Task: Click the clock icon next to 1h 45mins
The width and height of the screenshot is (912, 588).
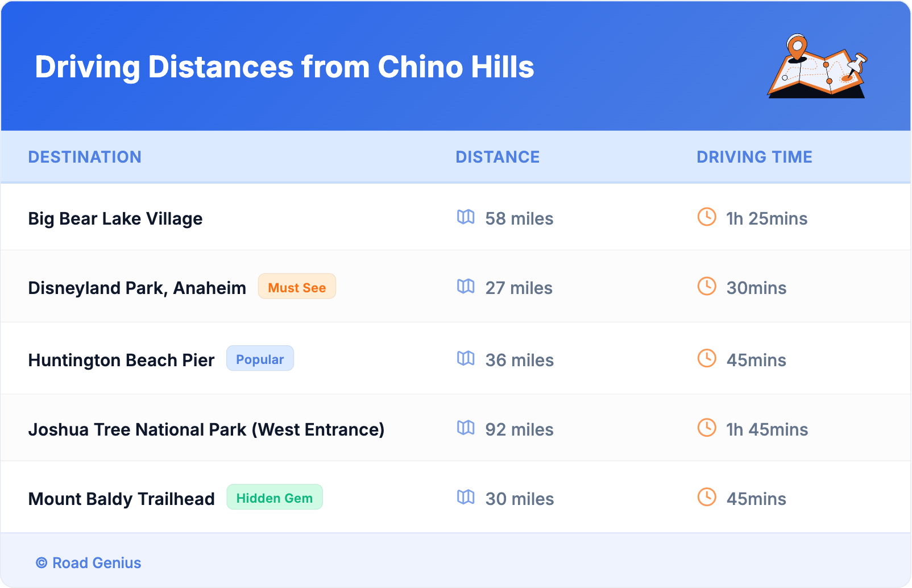Action: [x=707, y=428]
